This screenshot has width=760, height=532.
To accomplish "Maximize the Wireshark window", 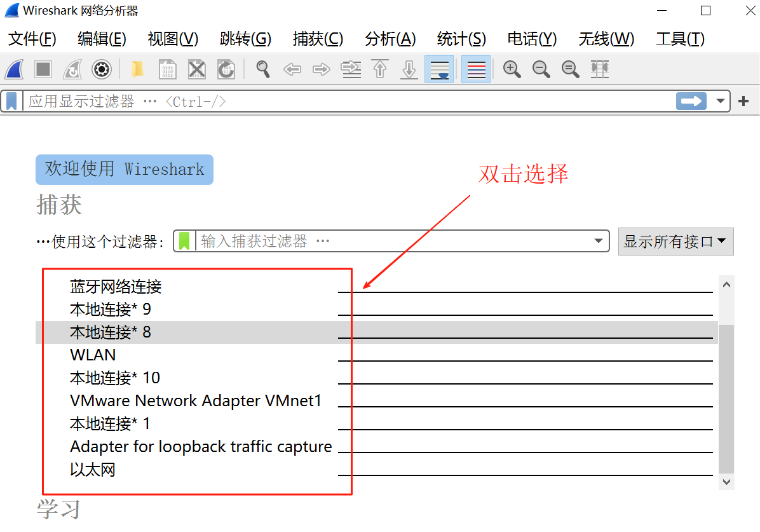I will click(x=706, y=10).
